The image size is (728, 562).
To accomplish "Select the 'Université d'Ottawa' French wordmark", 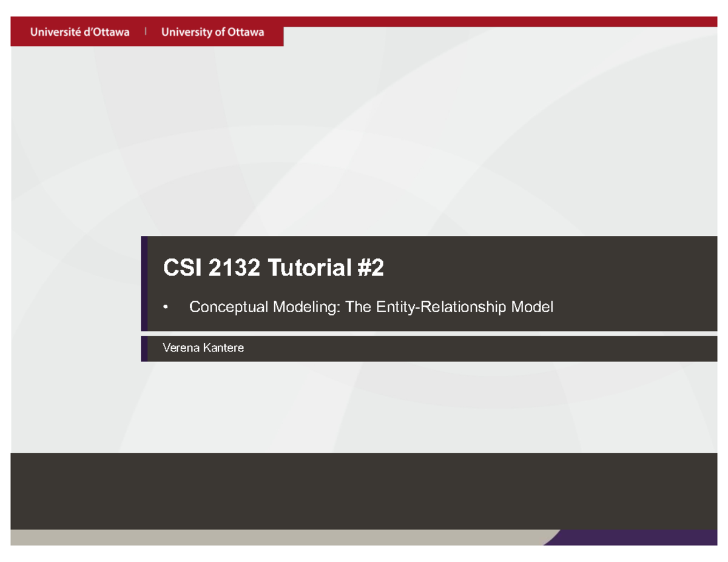I will [x=79, y=32].
